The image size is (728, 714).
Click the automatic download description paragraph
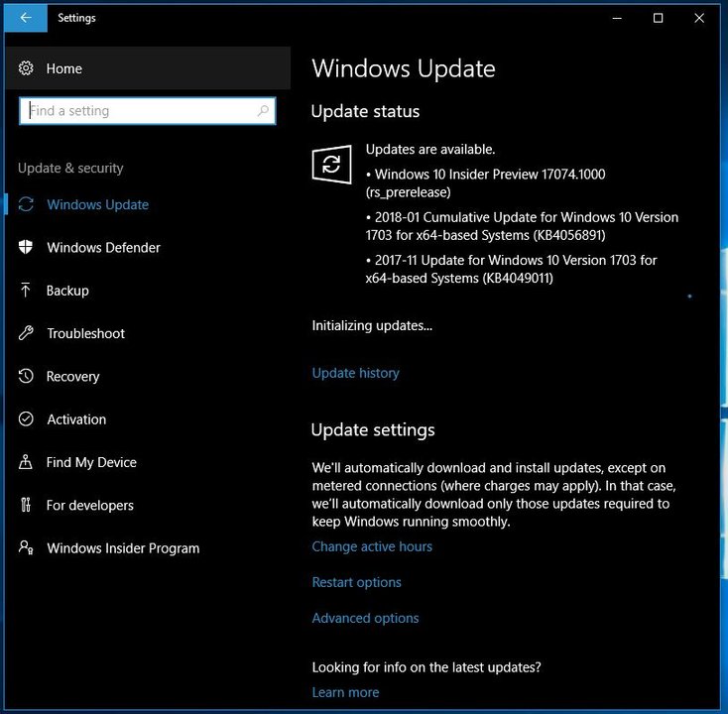[494, 495]
